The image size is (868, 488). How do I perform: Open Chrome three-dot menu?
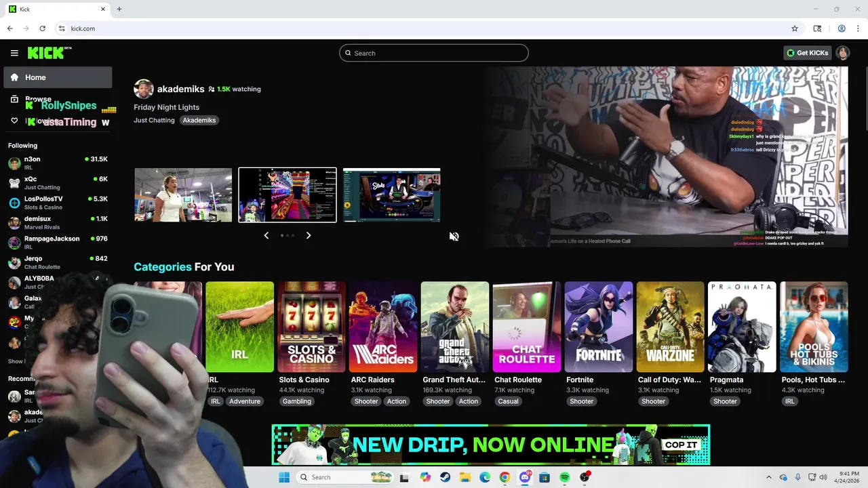click(x=858, y=28)
